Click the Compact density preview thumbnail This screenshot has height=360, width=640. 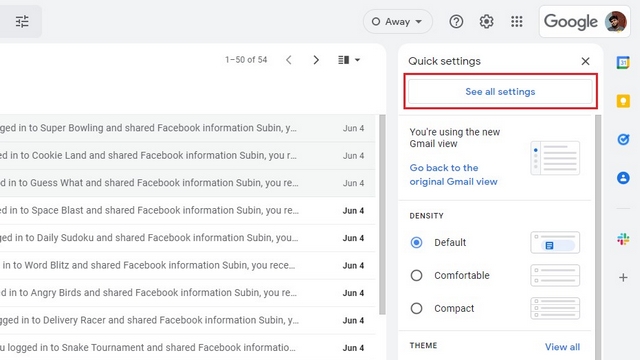[x=555, y=309]
